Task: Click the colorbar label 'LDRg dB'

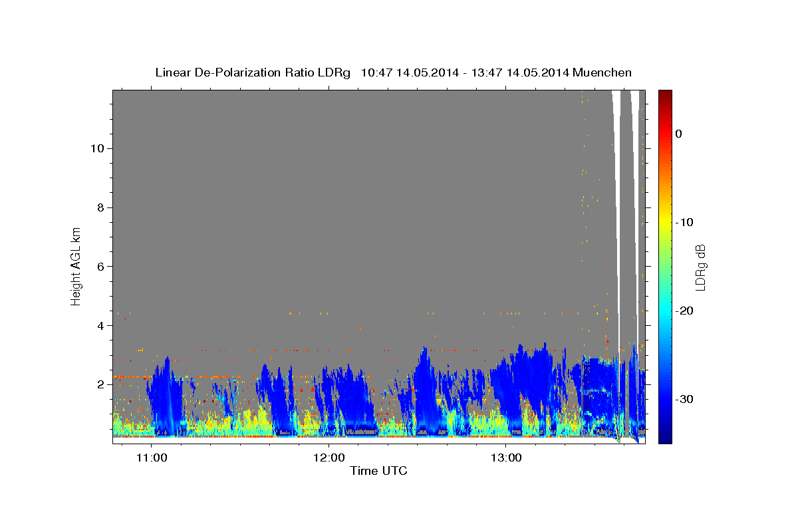Action: pos(700,267)
